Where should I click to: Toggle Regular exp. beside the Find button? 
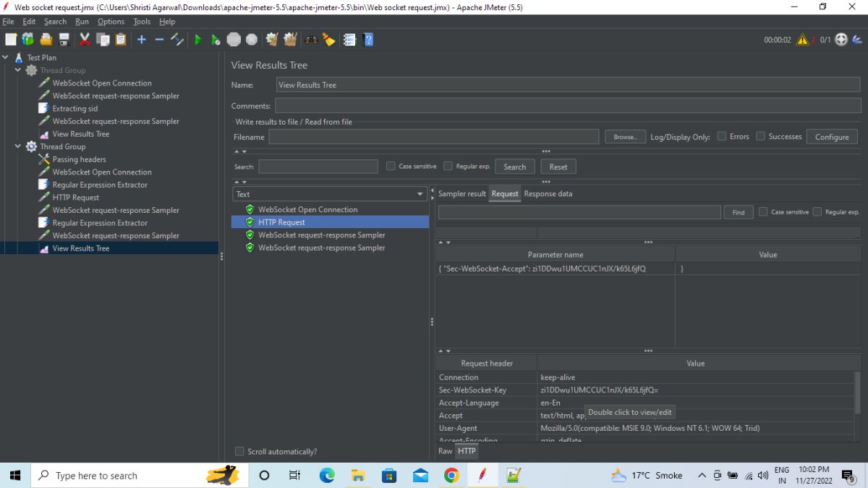point(817,212)
